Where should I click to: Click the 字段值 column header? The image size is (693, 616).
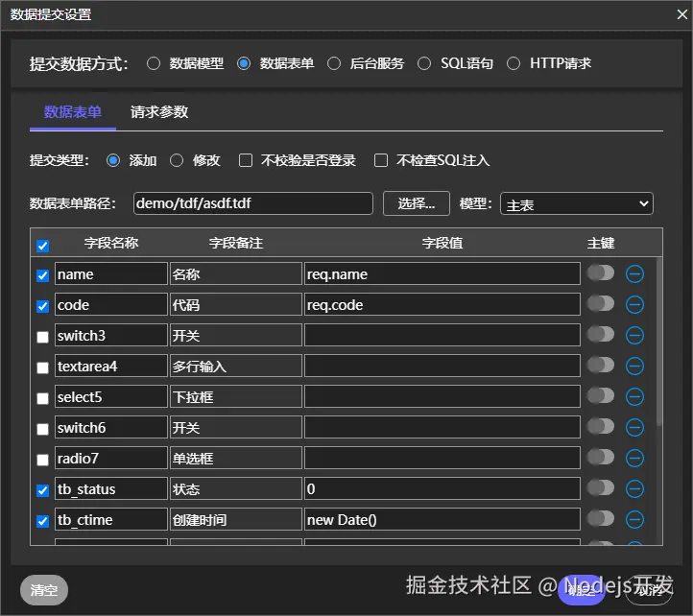[442, 243]
